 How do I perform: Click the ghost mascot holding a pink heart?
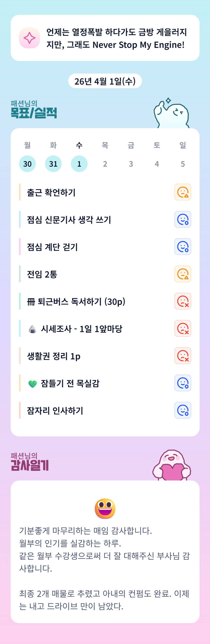[172, 466]
